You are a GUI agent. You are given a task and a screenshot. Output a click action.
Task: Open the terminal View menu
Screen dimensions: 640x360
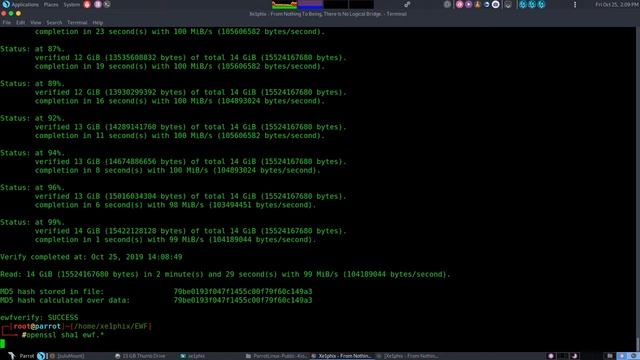(36, 23)
